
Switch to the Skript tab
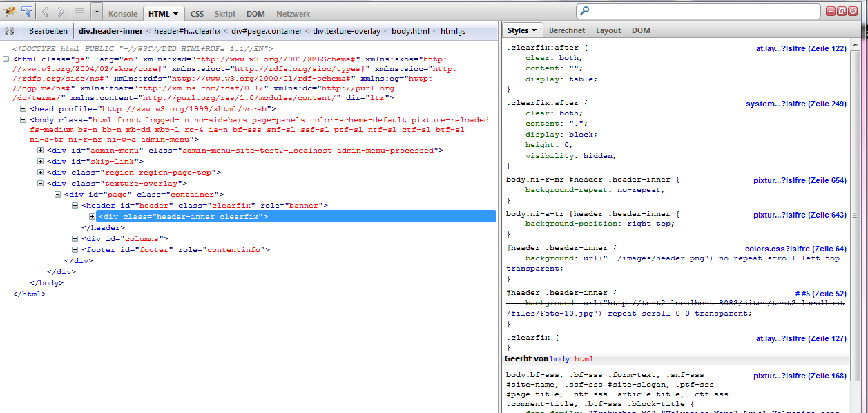(x=225, y=14)
